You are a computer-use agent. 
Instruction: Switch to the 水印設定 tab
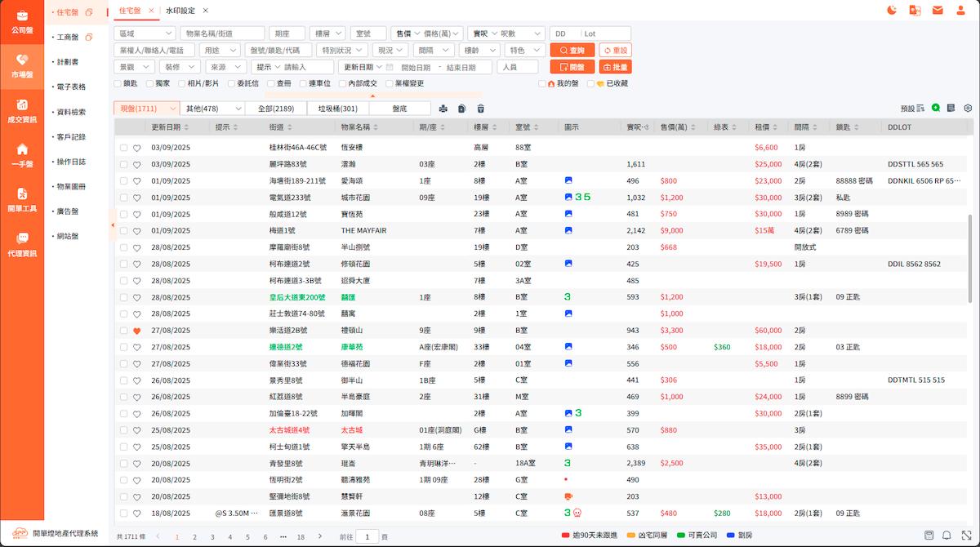pos(180,11)
